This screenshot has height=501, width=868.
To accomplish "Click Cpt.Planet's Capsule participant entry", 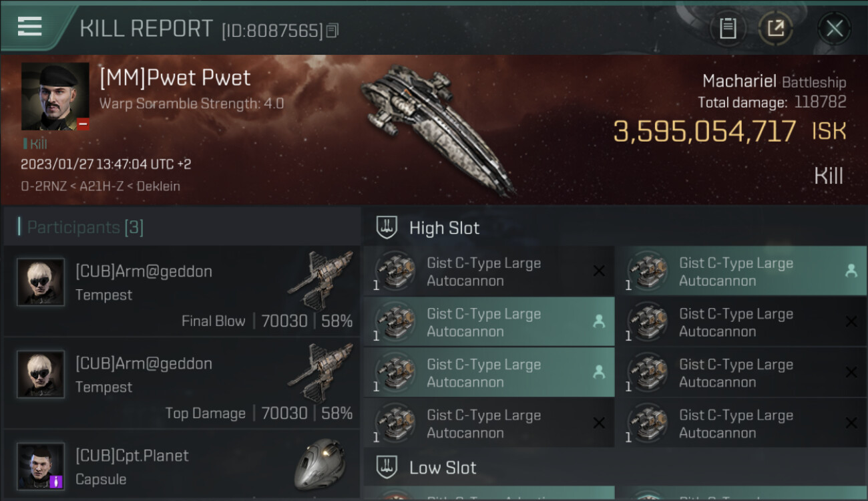I will 182,466.
